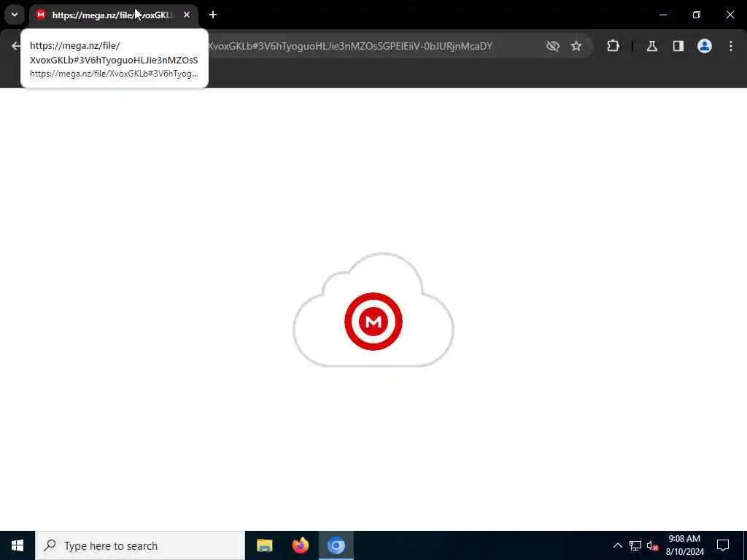Open the clock showing 9:08 AM

click(684, 545)
